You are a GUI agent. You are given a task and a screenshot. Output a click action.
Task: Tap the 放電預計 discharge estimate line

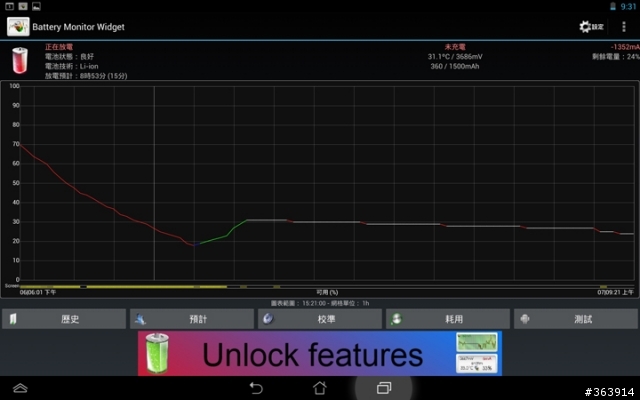[86, 76]
